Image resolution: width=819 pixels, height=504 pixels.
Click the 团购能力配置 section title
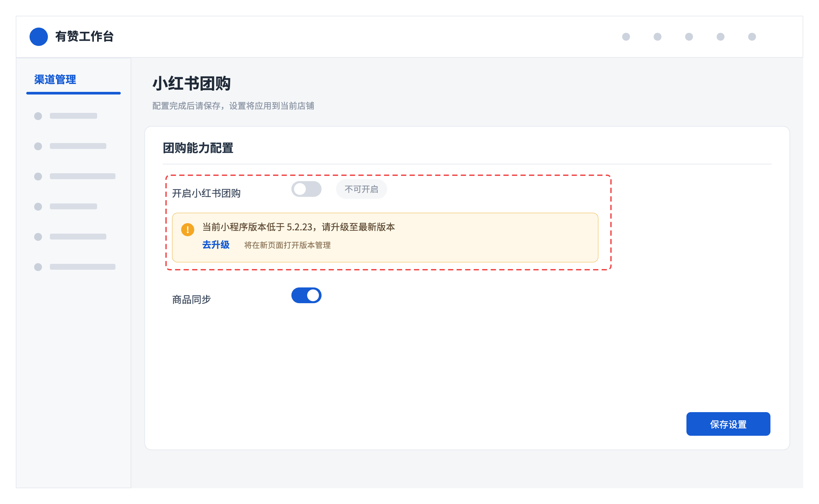tap(198, 148)
